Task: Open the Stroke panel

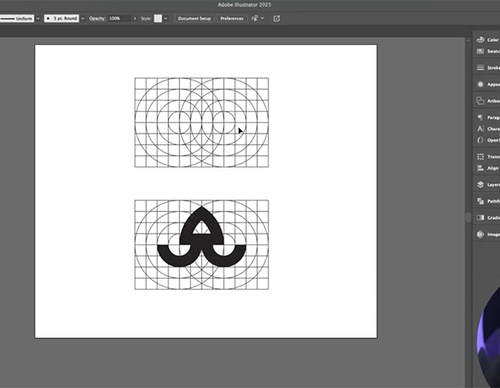Action: [x=487, y=68]
